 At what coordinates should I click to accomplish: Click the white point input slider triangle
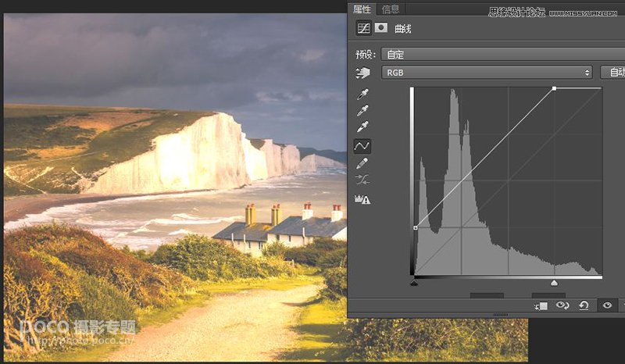(554, 283)
